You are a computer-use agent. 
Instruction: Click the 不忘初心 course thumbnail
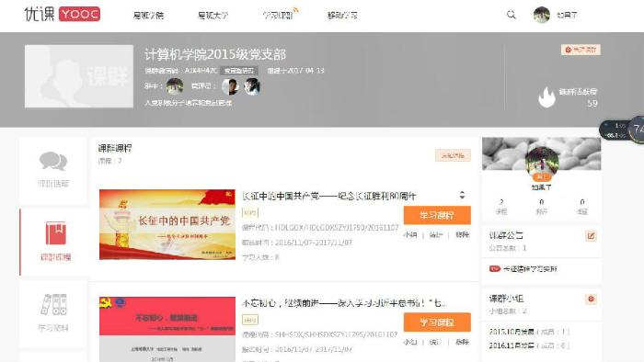point(167,329)
